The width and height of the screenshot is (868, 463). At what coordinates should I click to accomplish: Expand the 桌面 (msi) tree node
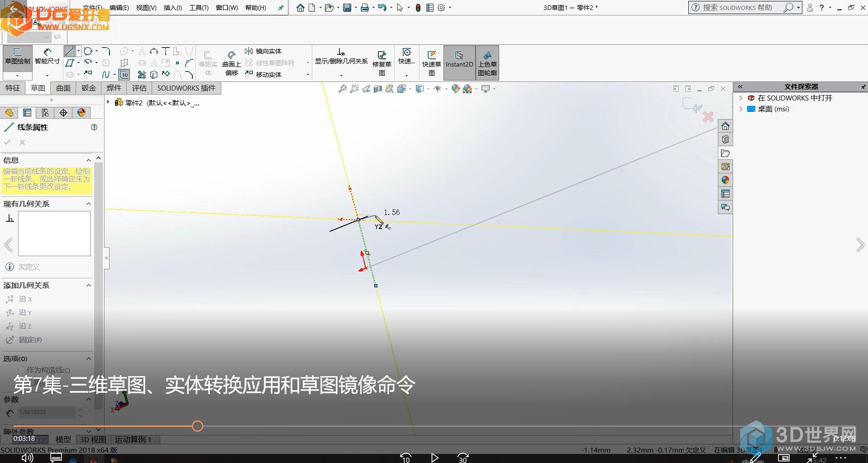741,109
